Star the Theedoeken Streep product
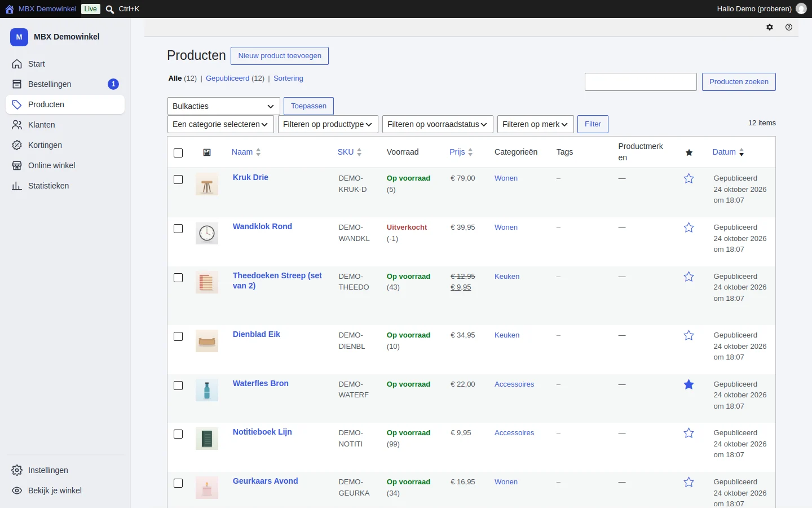This screenshot has width=812, height=508. pyautogui.click(x=689, y=277)
